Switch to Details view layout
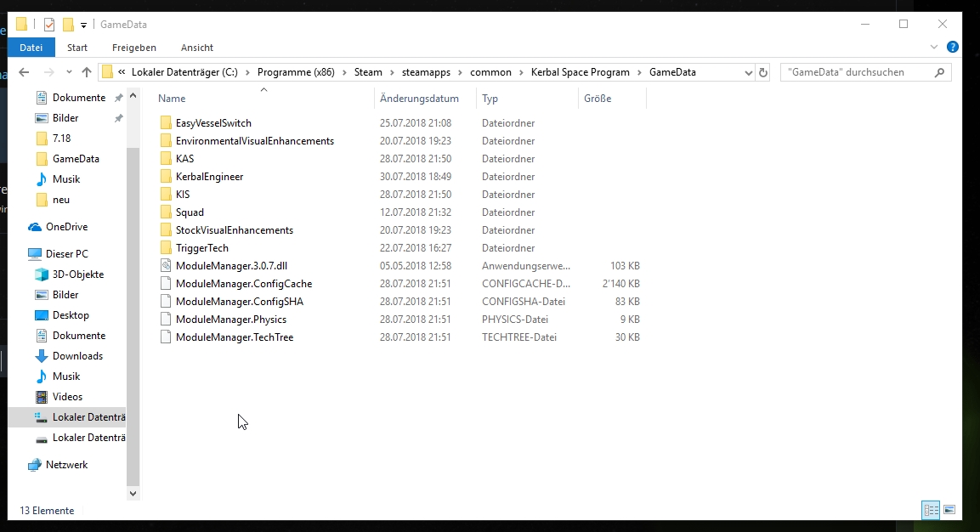Viewport: 980px width, 532px height. 931,510
